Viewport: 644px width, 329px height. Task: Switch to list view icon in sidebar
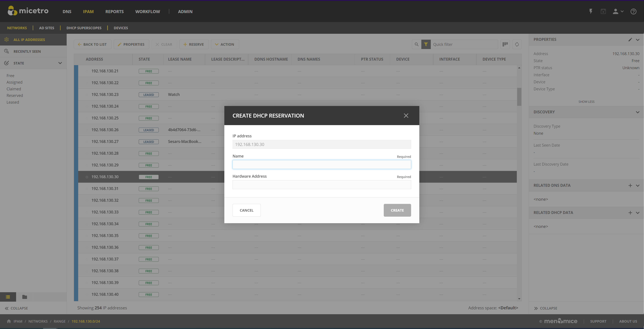point(8,297)
